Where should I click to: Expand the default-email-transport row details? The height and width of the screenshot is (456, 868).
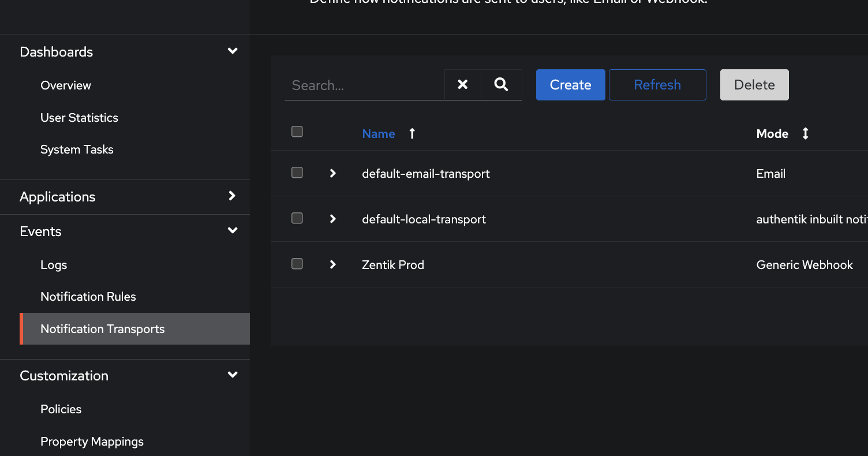point(332,173)
